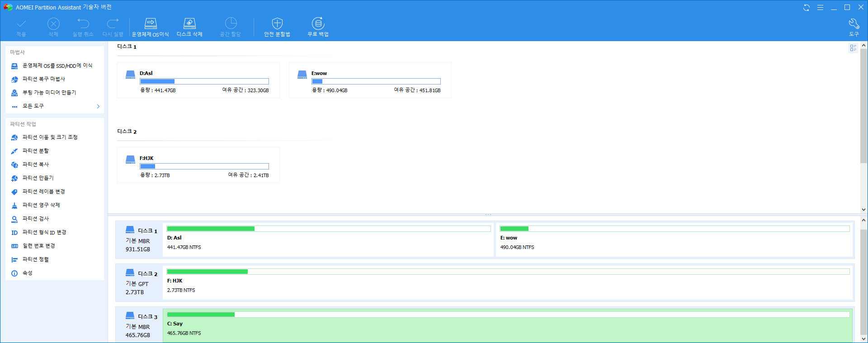868x343 pixels.
Task: Open 부팅 가능 미디어 만들기 wizard
Action: (x=54, y=93)
